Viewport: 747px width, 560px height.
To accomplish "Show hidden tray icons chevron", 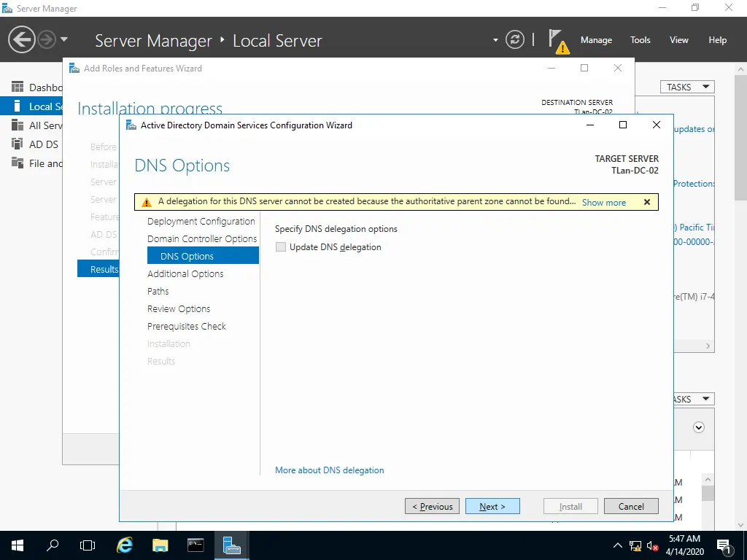I will tap(617, 545).
